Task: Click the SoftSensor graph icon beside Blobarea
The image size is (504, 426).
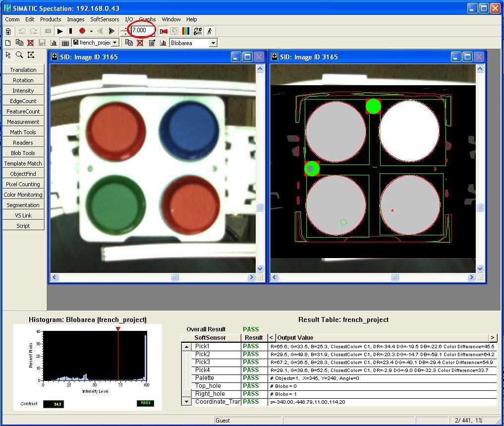Action: point(163,43)
